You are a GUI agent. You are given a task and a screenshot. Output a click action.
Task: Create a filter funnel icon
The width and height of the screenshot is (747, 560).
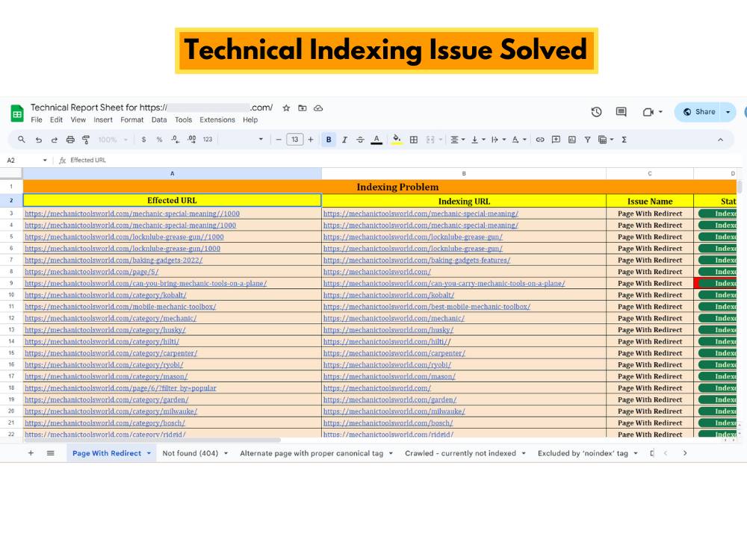coord(587,140)
